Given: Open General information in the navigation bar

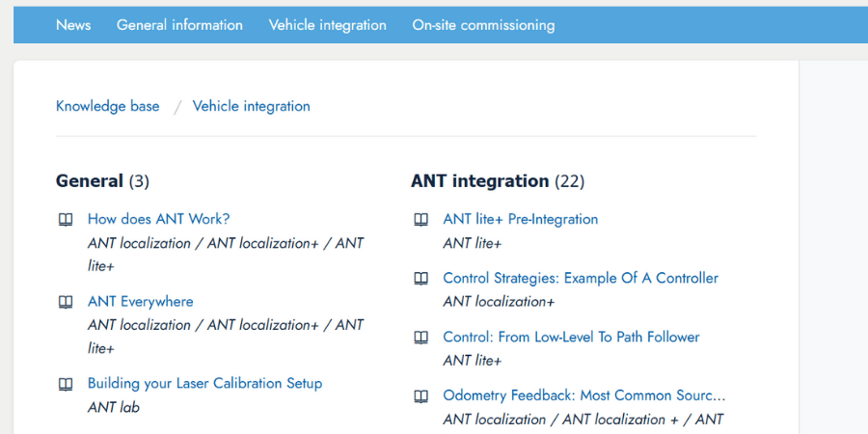Looking at the screenshot, I should click(179, 25).
